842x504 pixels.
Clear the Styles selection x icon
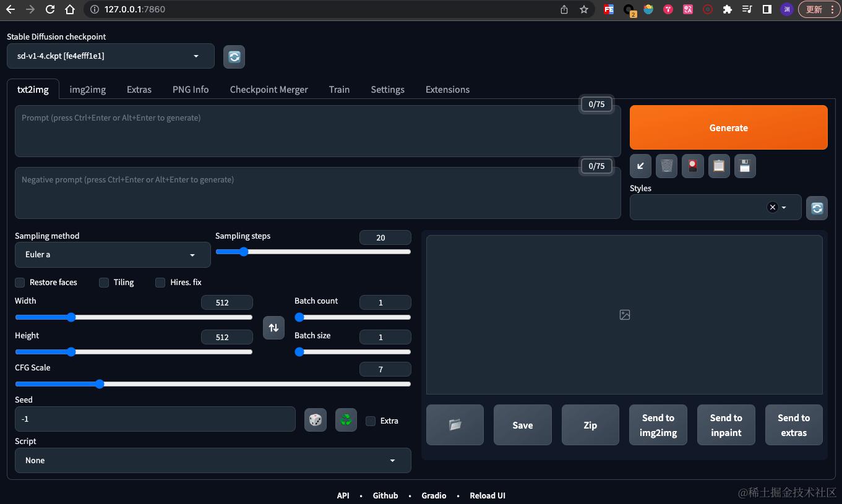click(772, 207)
